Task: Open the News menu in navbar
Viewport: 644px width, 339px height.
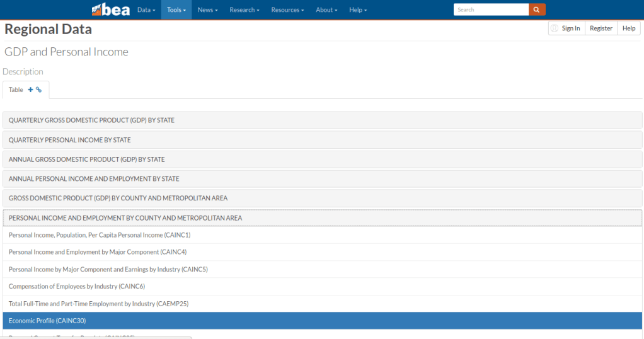Action: pos(207,9)
